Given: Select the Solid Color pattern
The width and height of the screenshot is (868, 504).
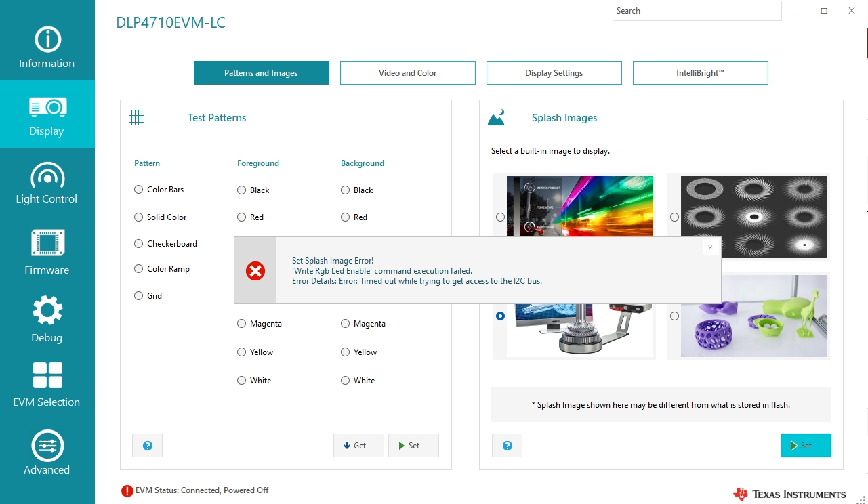Looking at the screenshot, I should pos(139,217).
